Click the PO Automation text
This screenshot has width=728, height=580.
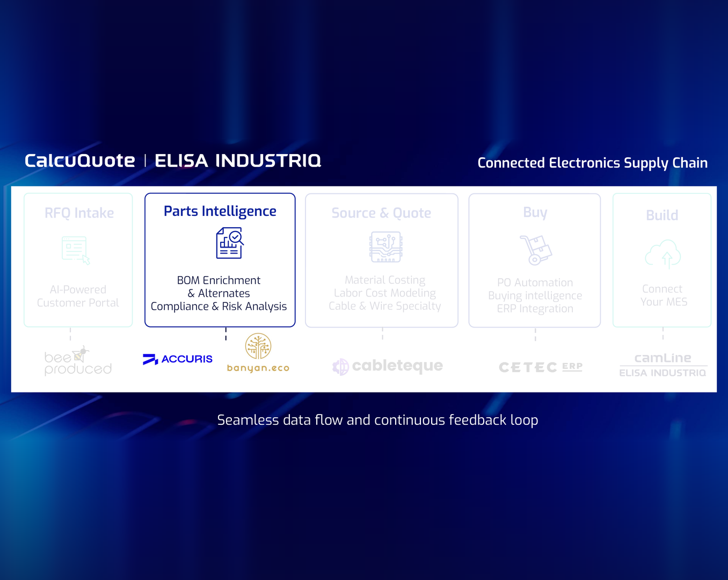click(x=535, y=282)
